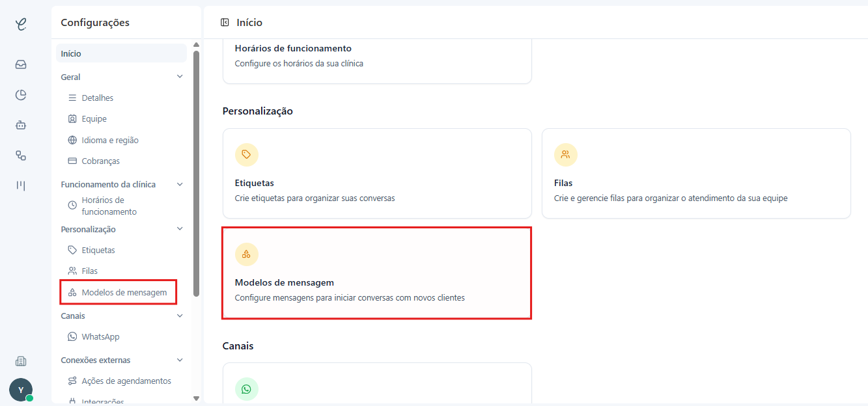868x406 pixels.
Task: Click the green WhatsApp icon under Canais
Action: click(x=247, y=389)
